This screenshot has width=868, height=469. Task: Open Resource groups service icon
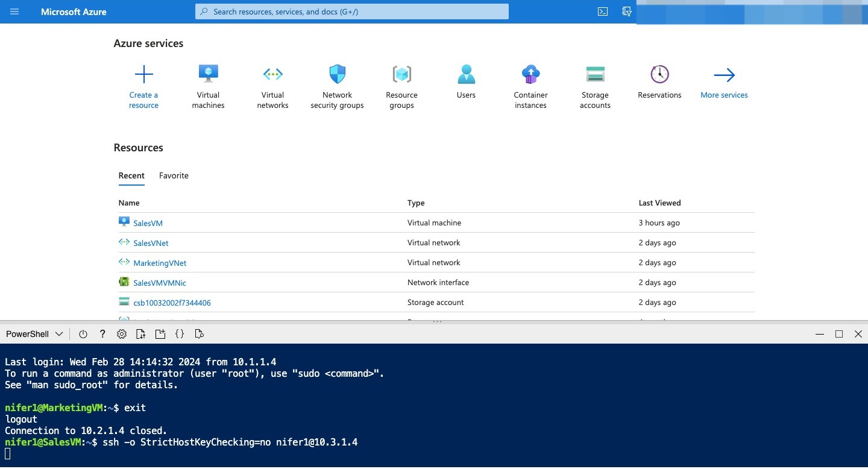tap(402, 74)
